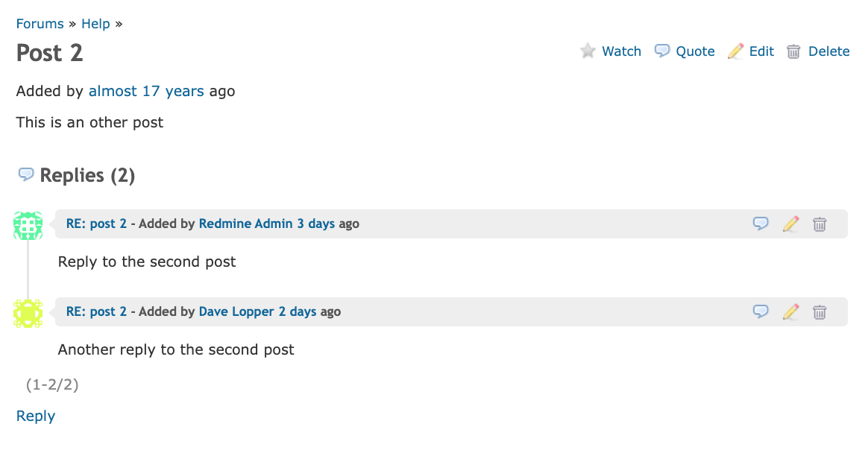
Task: Click the trash icon beside Delete
Action: click(793, 51)
